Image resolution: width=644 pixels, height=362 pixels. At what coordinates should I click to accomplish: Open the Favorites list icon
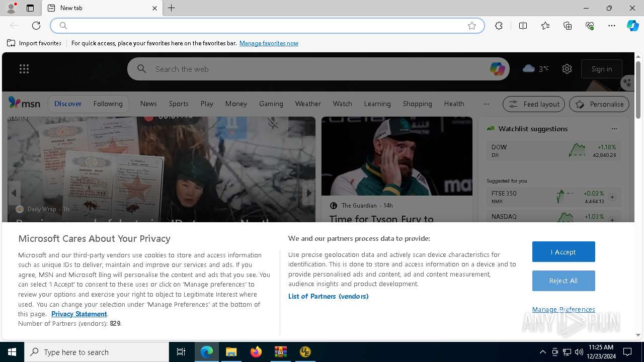pyautogui.click(x=545, y=26)
